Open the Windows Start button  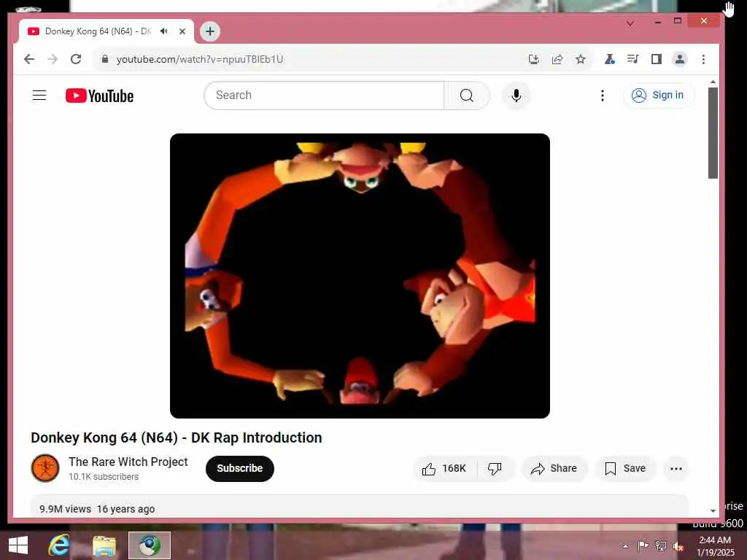tap(18, 545)
